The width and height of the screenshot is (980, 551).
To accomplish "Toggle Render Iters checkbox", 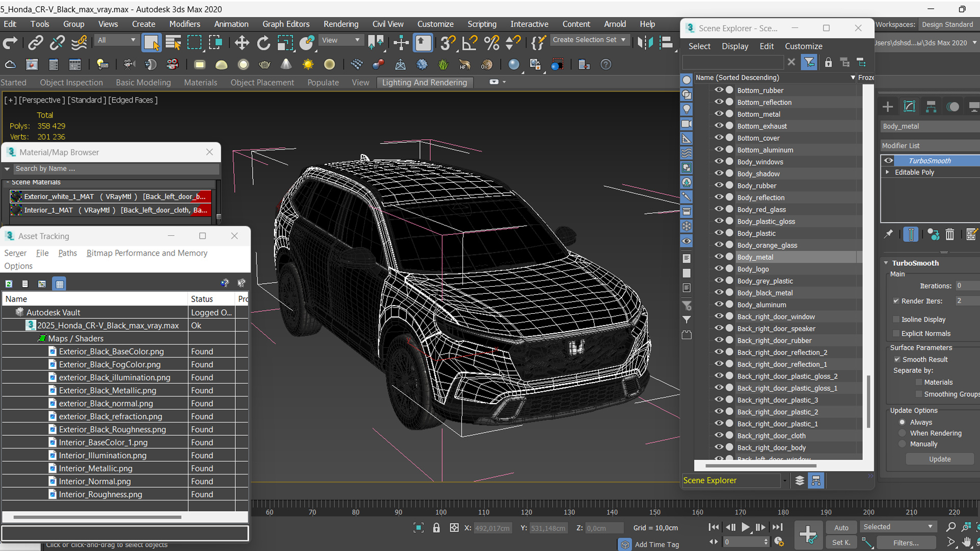I will coord(896,301).
